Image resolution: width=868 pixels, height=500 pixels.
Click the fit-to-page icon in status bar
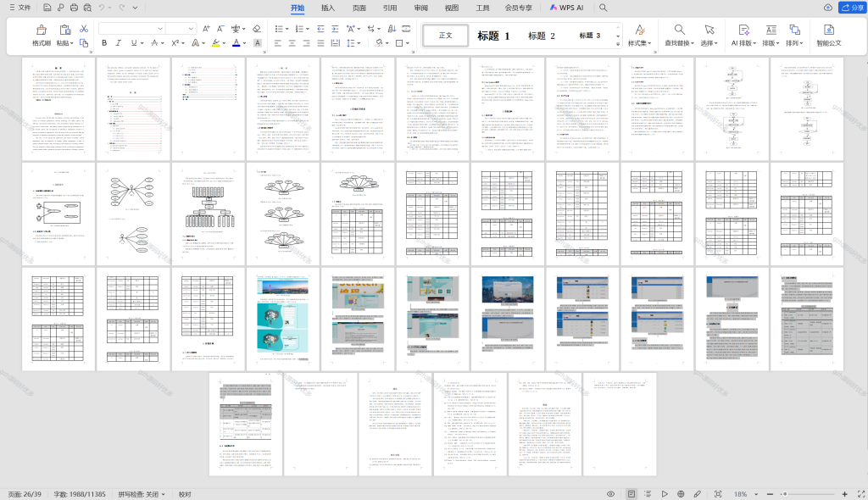(x=718, y=494)
